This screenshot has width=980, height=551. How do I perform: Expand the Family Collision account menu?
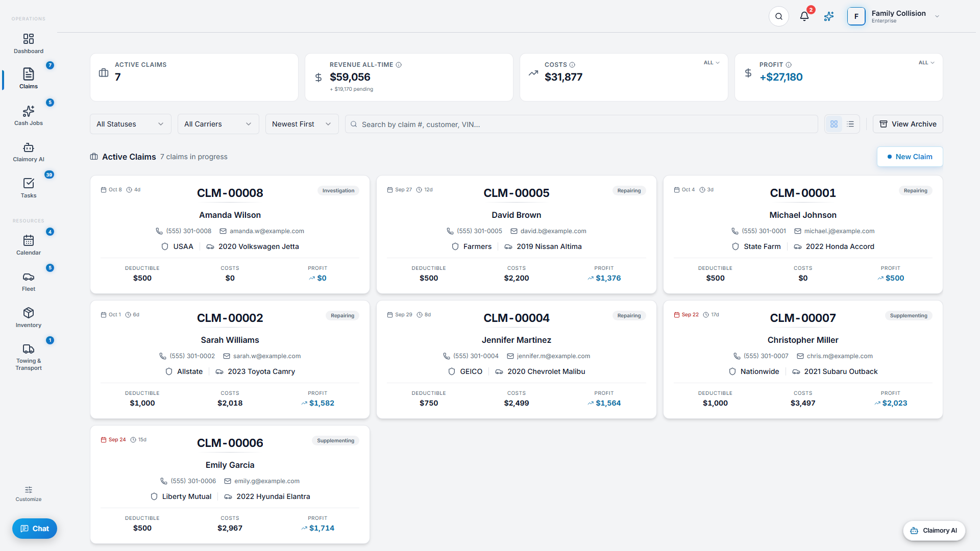[x=937, y=16]
